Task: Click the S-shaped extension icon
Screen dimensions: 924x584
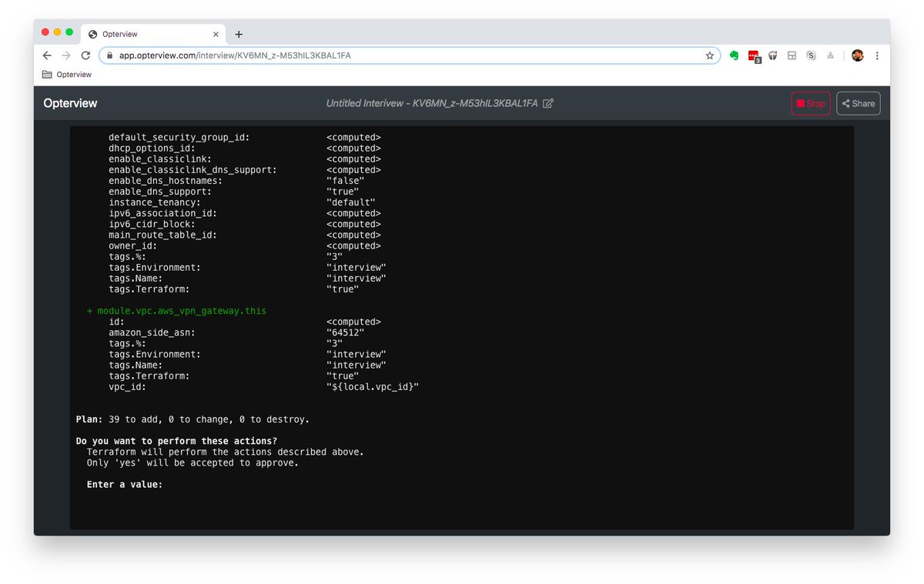Action: coord(810,55)
